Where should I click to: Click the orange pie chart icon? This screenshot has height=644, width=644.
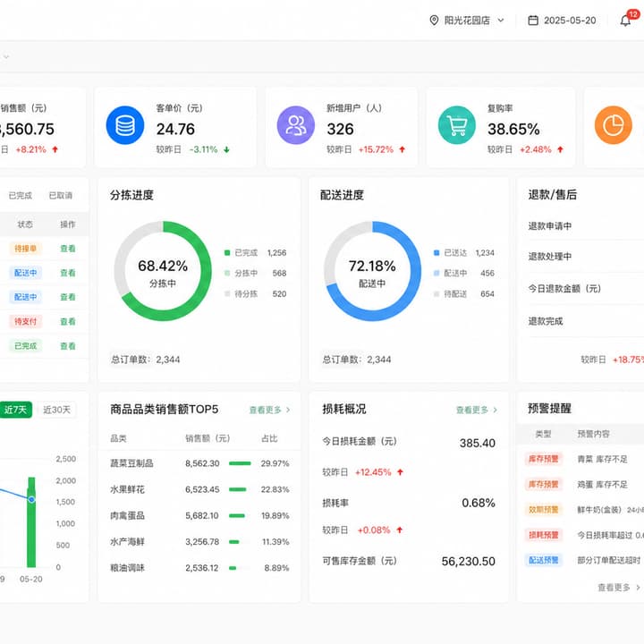[x=614, y=125]
